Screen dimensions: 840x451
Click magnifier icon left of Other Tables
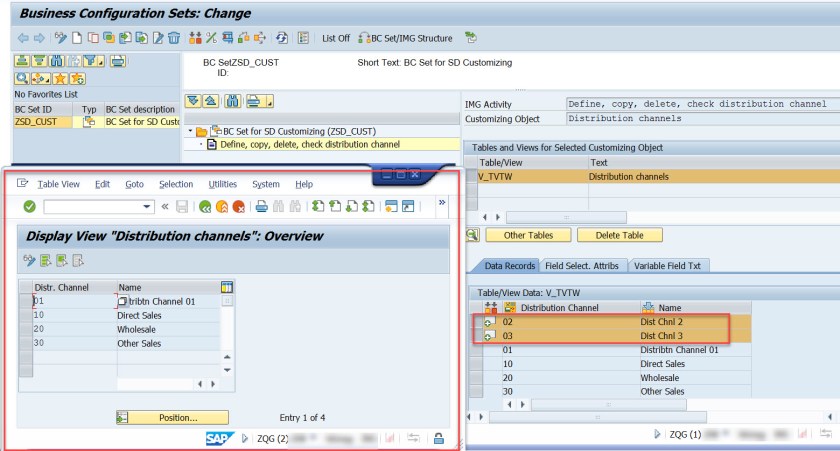tap(472, 235)
